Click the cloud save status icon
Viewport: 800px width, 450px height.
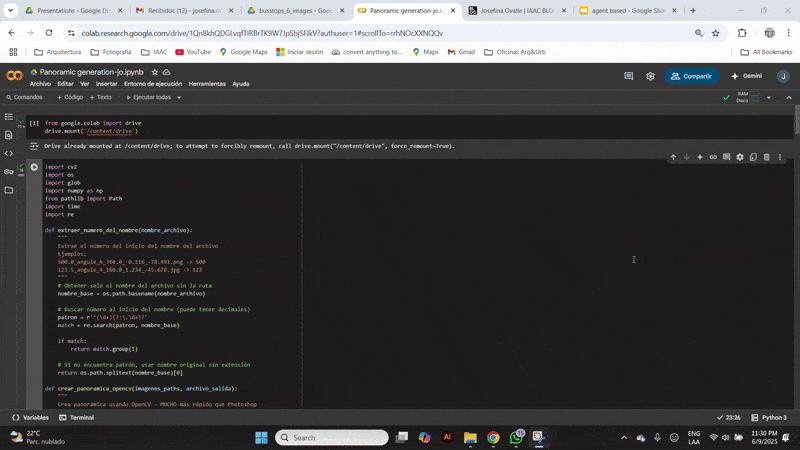166,72
